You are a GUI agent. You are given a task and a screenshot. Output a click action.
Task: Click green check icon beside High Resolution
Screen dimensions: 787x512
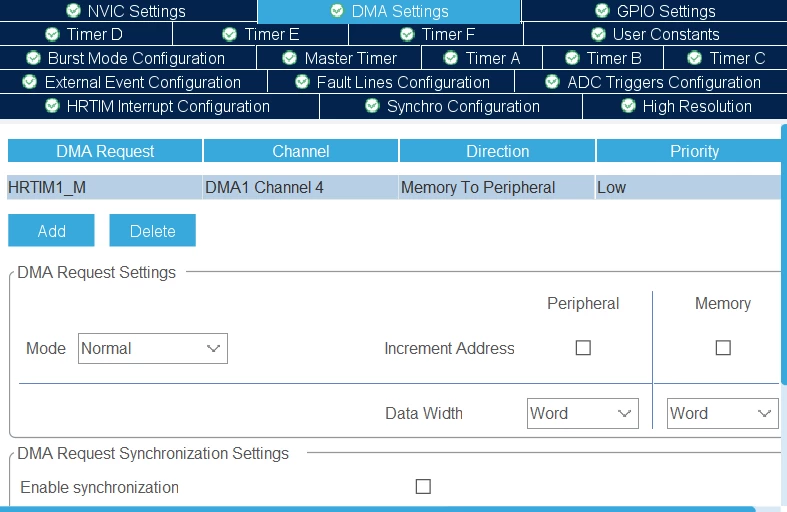[628, 106]
